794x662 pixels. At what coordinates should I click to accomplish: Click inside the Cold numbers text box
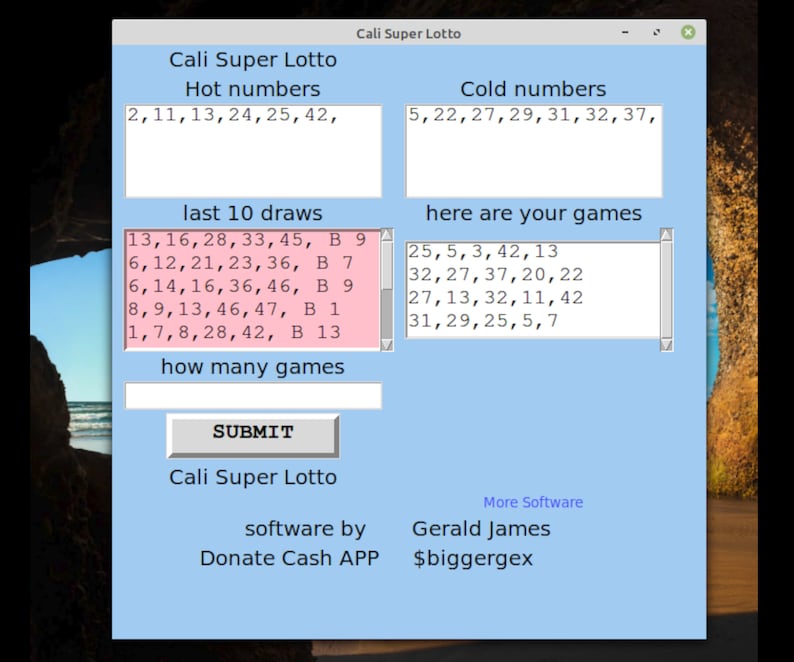[x=534, y=151]
